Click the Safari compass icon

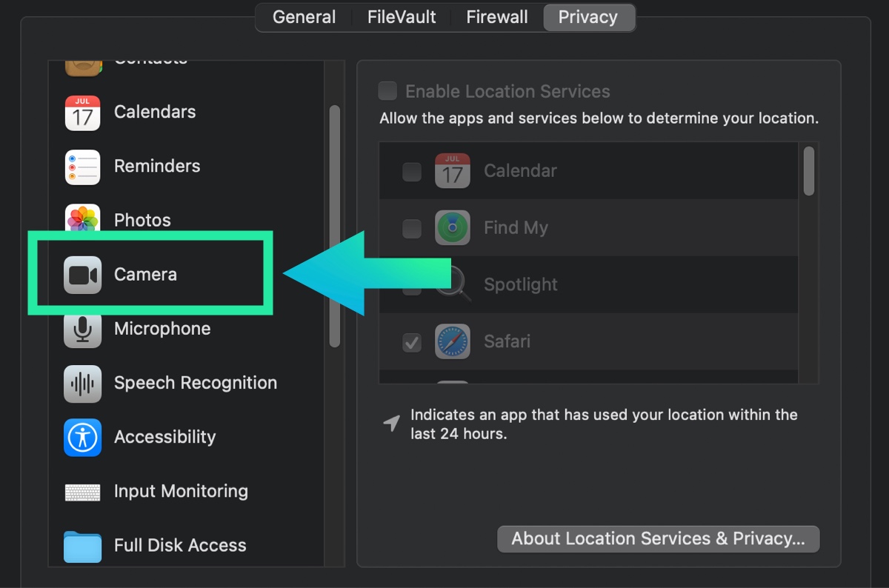(x=452, y=341)
